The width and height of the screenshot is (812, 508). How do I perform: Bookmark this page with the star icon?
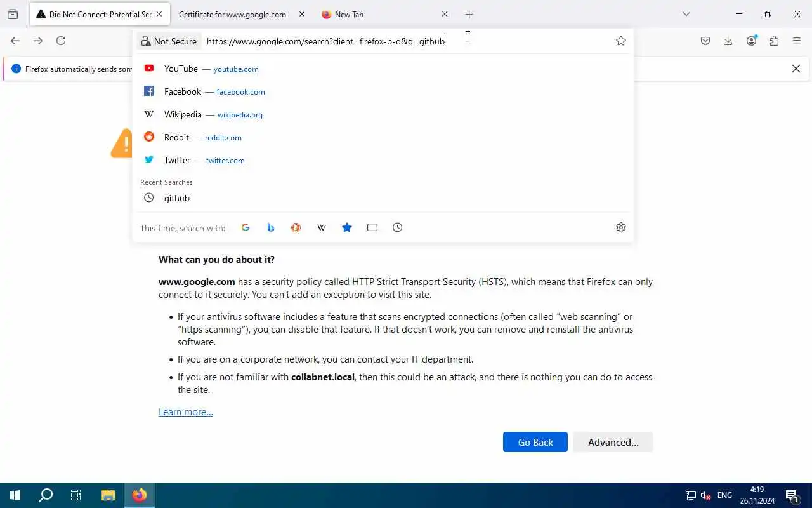621,41
